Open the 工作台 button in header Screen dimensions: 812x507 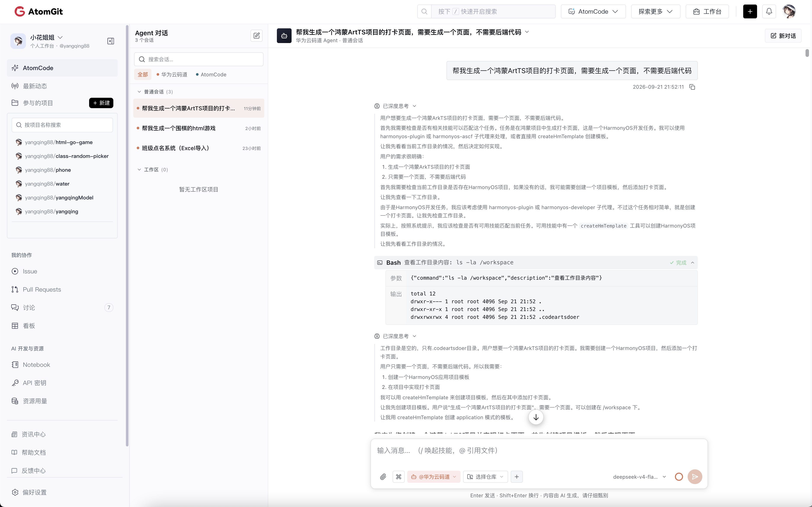coord(707,11)
